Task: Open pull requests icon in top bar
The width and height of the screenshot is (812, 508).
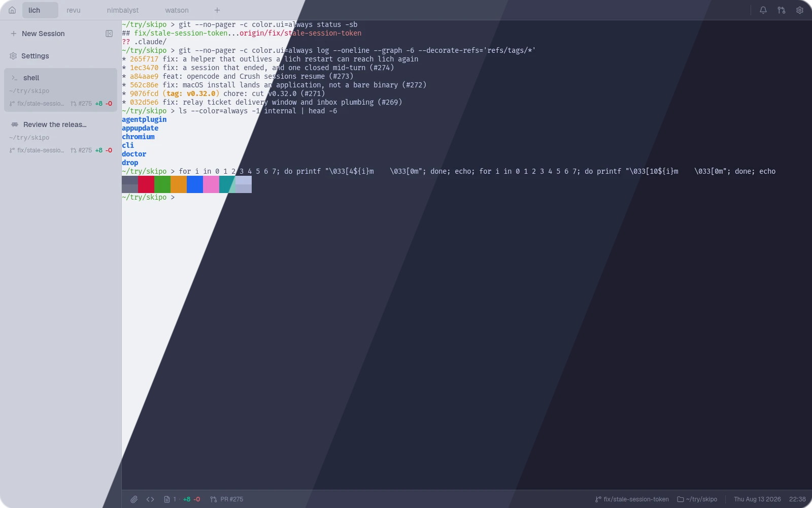Action: click(x=781, y=10)
